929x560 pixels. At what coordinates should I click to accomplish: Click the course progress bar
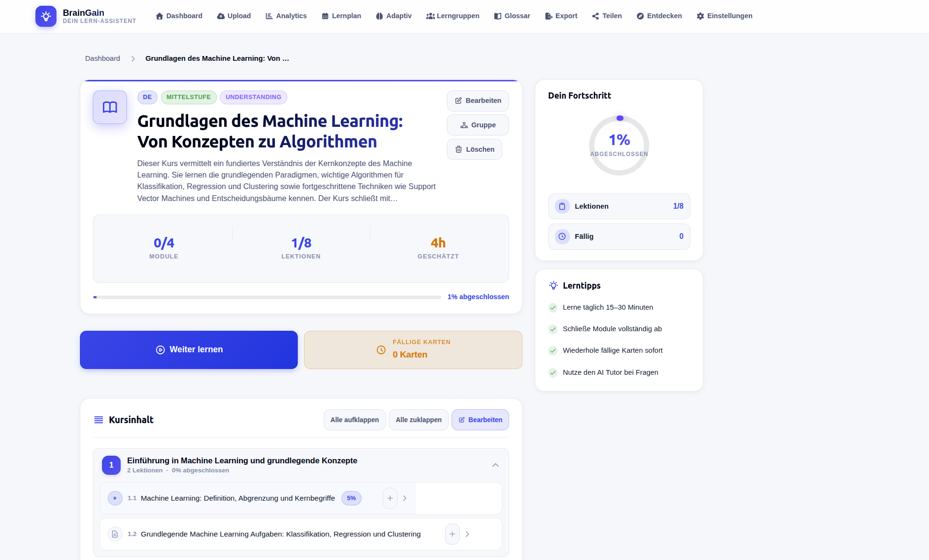point(267,297)
